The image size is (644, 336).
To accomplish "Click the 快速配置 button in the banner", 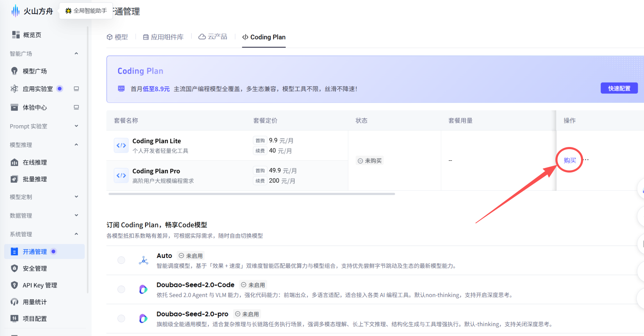I will click(x=619, y=88).
